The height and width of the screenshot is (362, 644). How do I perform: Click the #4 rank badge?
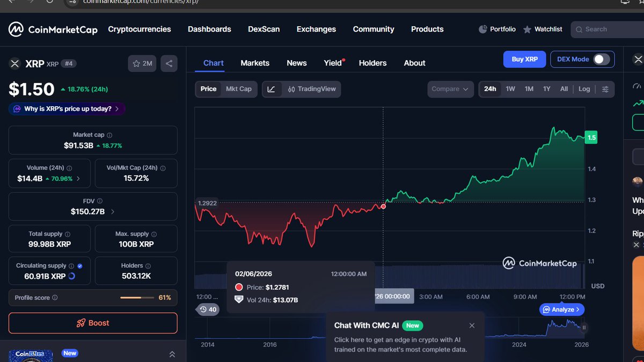[69, 64]
